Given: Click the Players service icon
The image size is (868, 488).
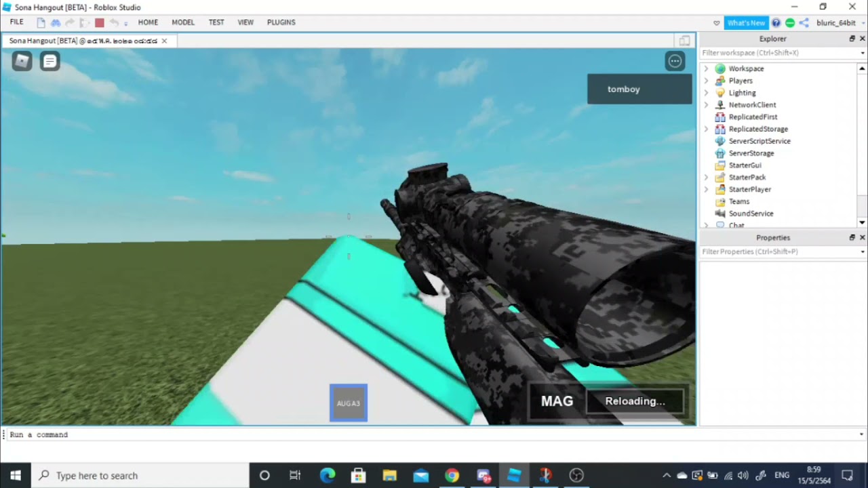Looking at the screenshot, I should tap(720, 81).
